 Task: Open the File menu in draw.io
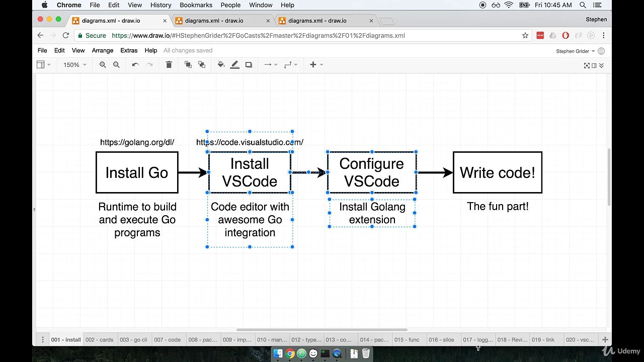coord(42,50)
